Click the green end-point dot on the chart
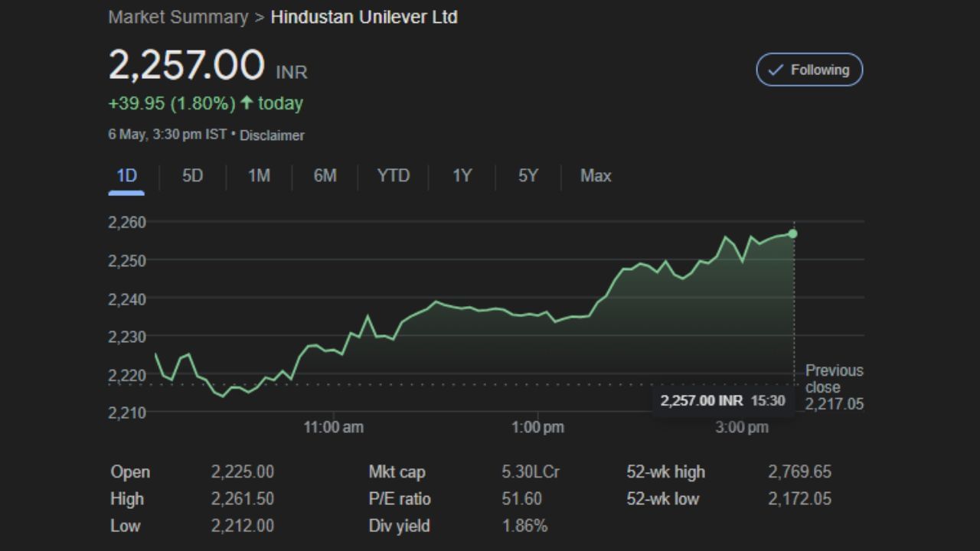The height and width of the screenshot is (551, 980). (793, 233)
